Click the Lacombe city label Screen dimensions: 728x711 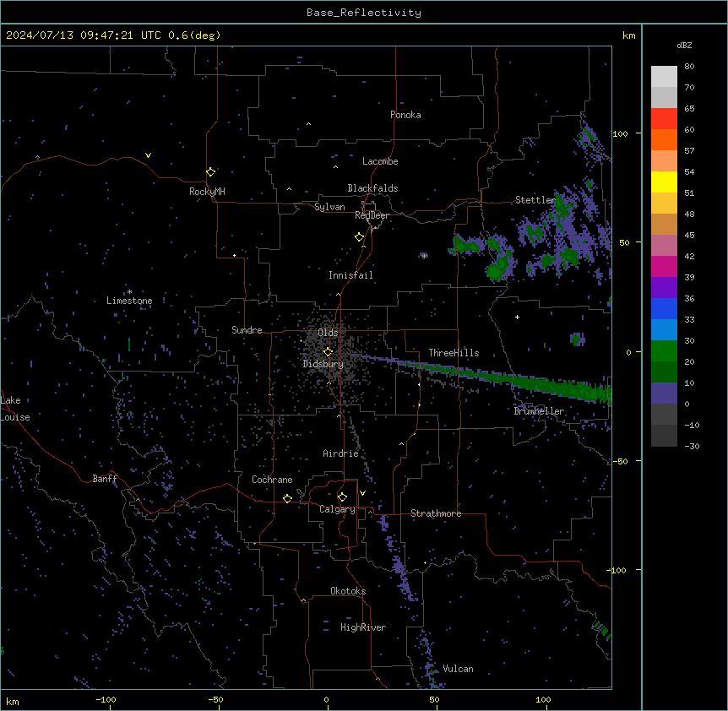click(x=380, y=161)
